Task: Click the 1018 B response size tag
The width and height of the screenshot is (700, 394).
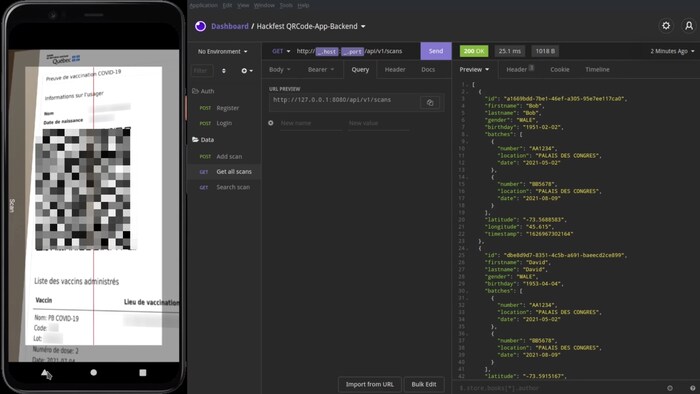Action: tap(545, 51)
